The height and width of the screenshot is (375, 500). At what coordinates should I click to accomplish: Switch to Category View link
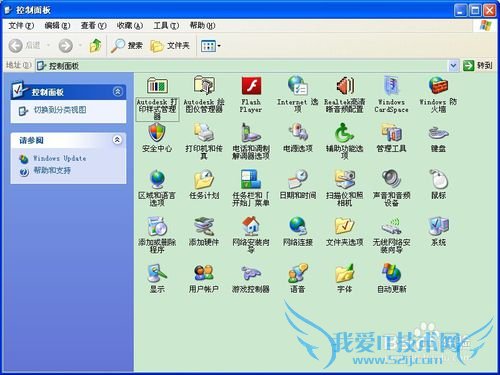60,110
